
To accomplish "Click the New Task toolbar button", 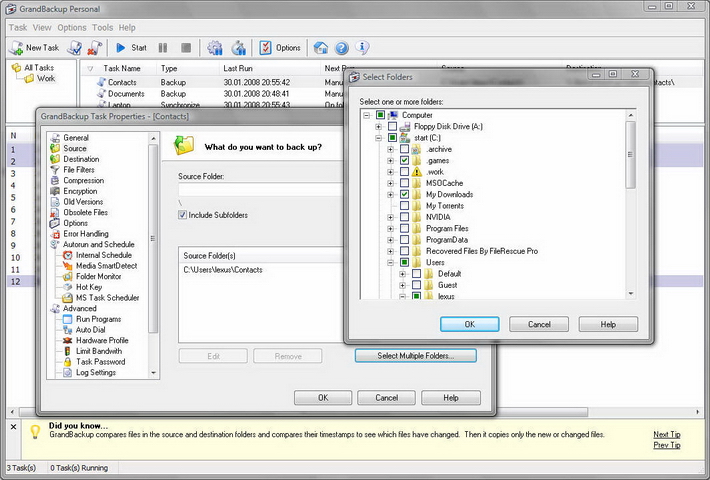I will pyautogui.click(x=34, y=48).
